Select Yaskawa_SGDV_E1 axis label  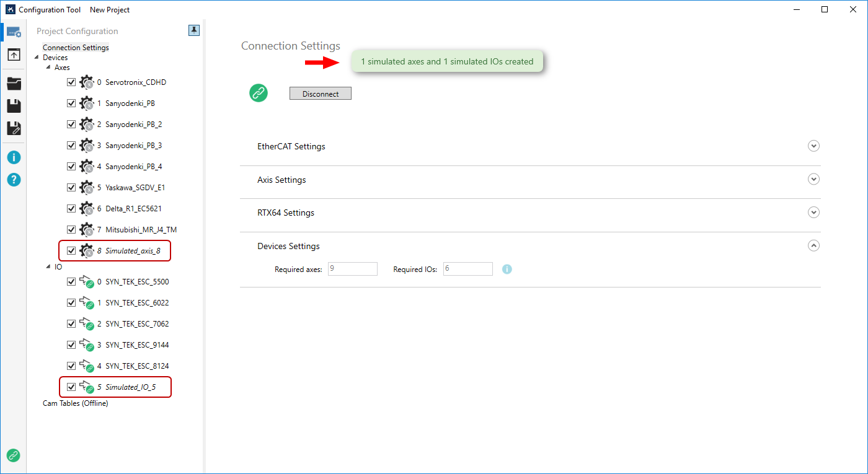click(x=135, y=188)
